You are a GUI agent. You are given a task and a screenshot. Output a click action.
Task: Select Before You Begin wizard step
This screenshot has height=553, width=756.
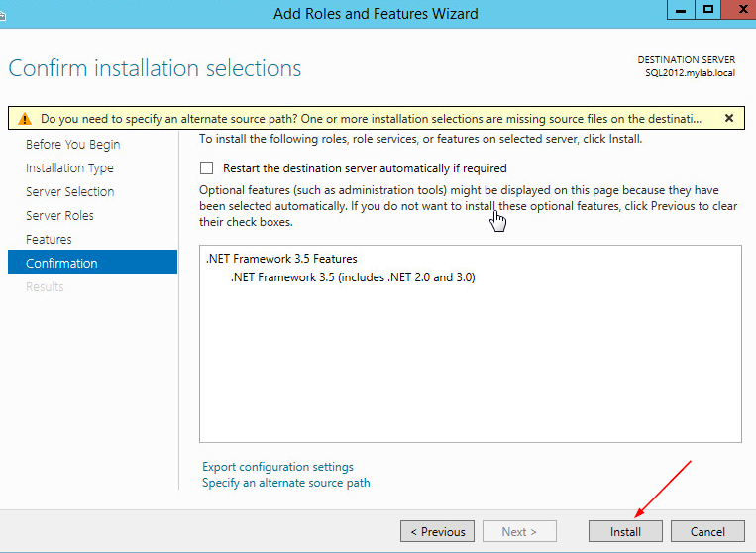click(72, 144)
